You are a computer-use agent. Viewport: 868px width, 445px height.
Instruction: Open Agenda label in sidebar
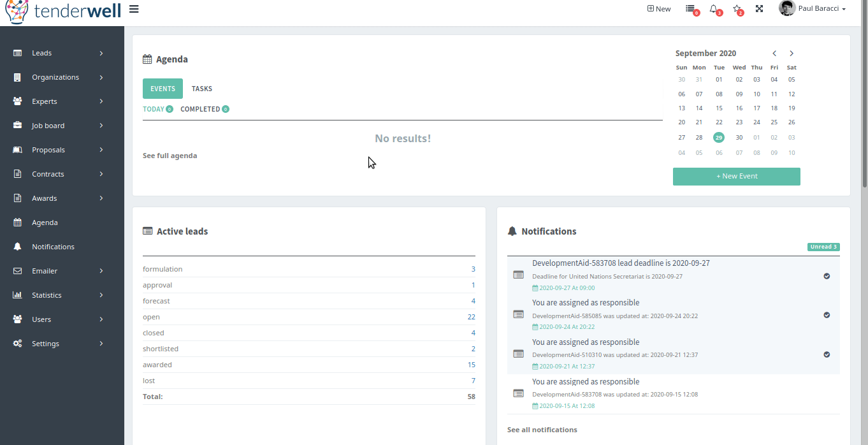click(45, 222)
